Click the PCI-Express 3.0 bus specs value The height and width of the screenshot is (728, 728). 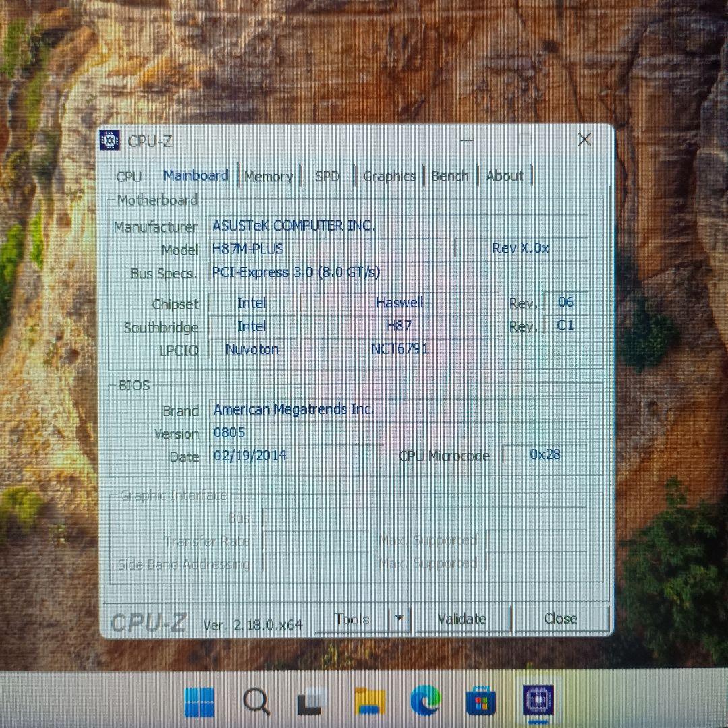click(x=398, y=272)
